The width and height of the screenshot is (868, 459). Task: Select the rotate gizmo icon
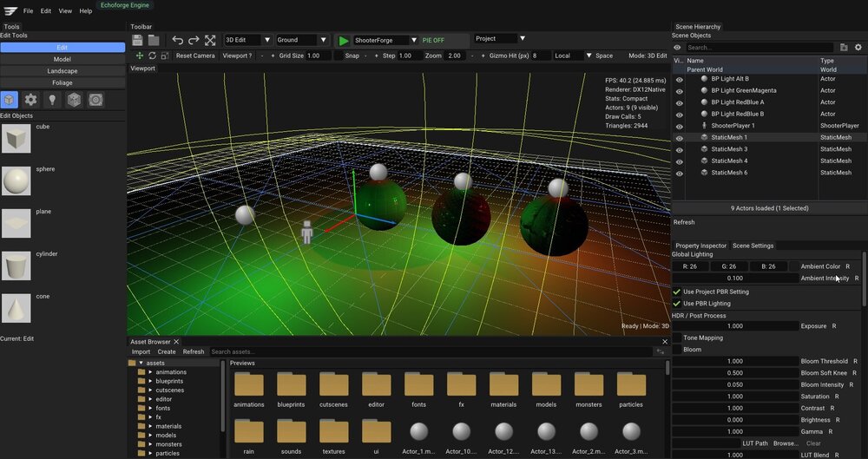tap(152, 56)
